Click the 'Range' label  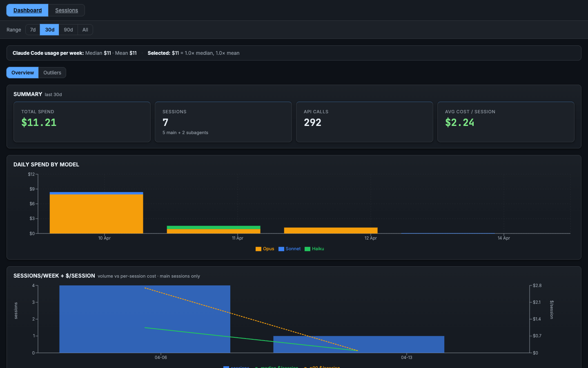pos(14,30)
